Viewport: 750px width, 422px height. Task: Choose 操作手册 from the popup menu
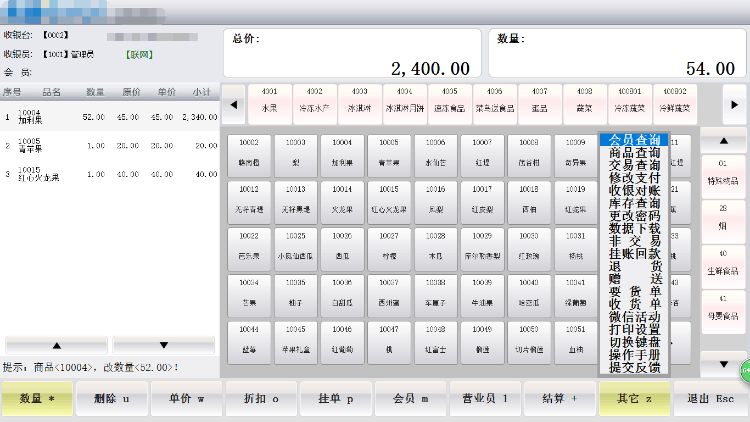[634, 355]
